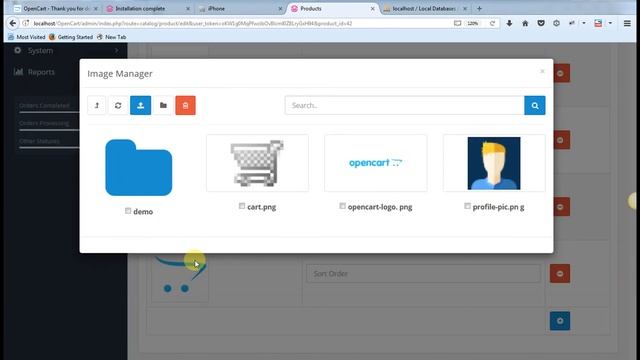
Task: Open the browser hamburger menu
Action: 627,23
